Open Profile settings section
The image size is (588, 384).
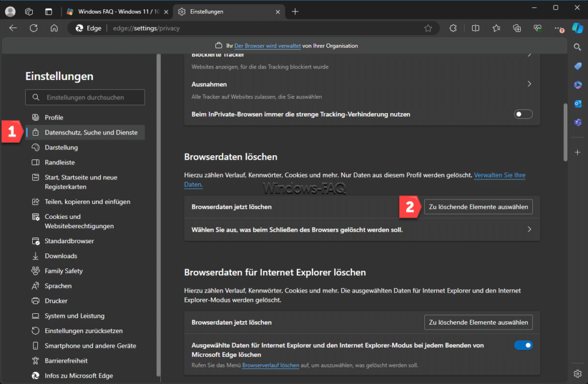86,117
